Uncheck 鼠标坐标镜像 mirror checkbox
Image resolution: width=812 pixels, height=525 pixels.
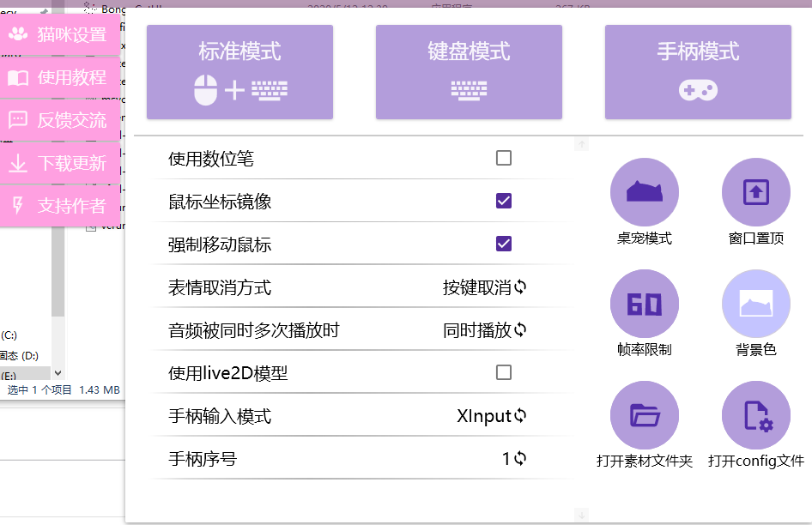tap(503, 201)
